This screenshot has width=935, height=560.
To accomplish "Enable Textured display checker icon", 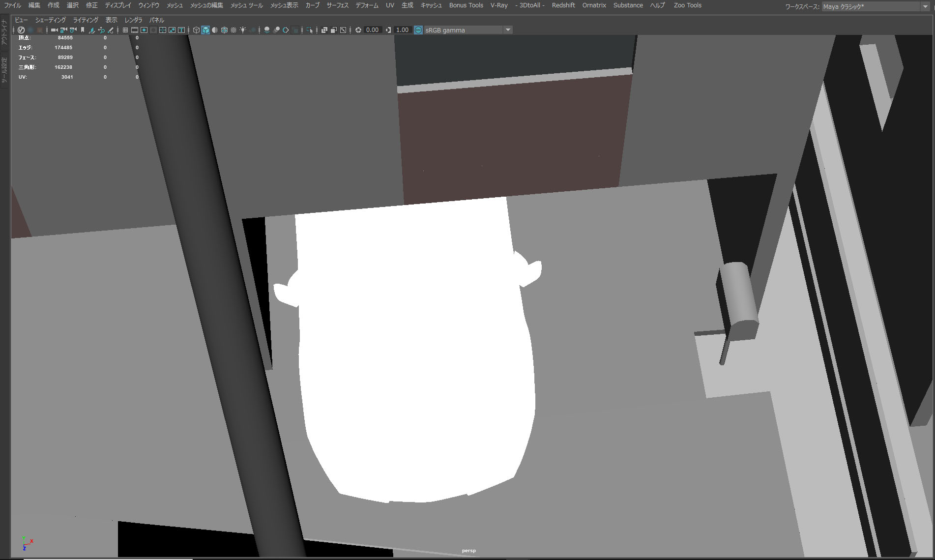I will coord(234,30).
